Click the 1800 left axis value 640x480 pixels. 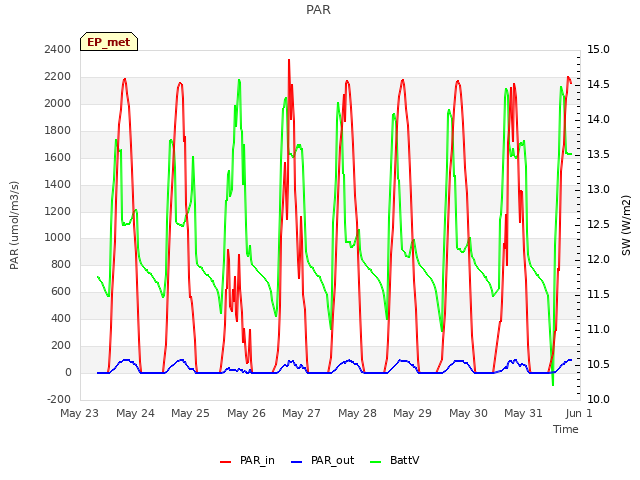point(58,130)
